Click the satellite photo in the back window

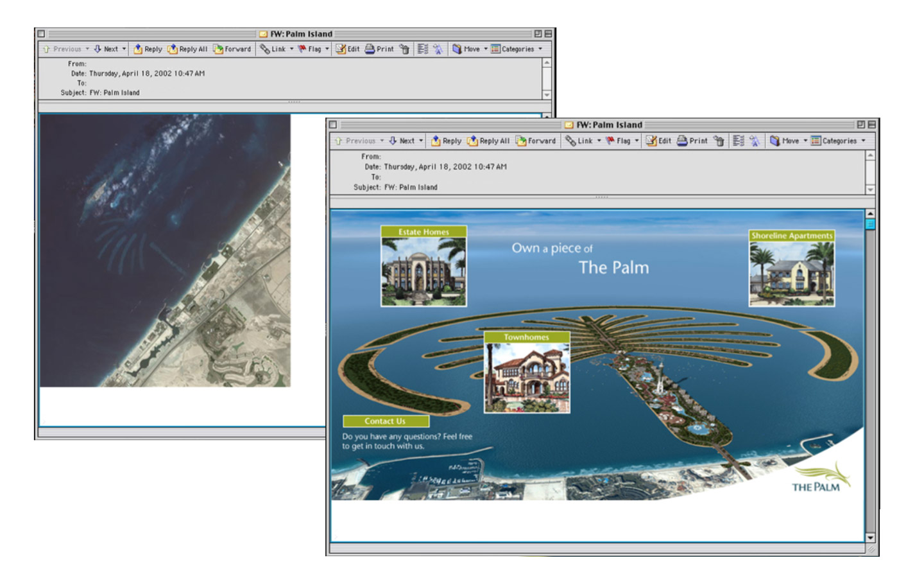click(165, 250)
